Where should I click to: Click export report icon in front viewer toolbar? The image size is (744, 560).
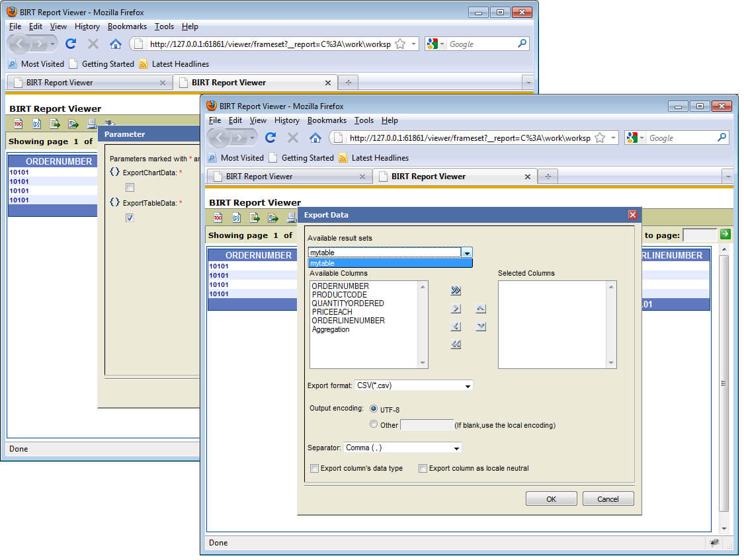tap(273, 218)
